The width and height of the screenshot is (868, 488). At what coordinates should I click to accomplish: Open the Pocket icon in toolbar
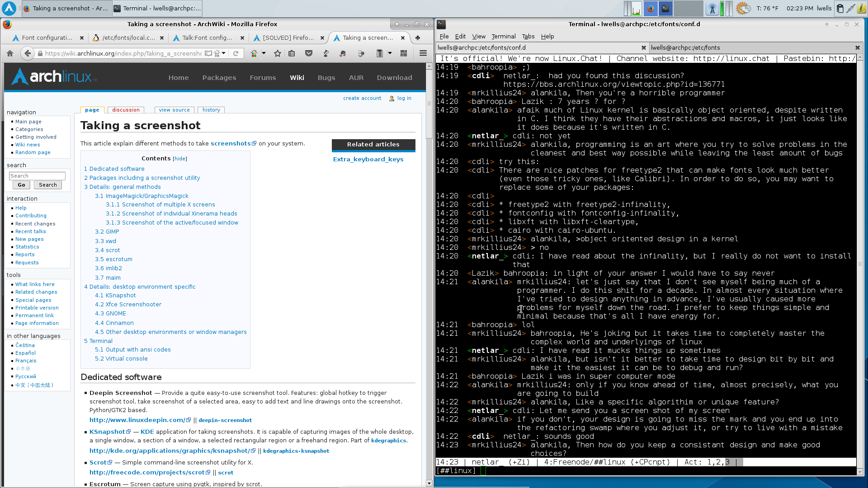pyautogui.click(x=309, y=53)
